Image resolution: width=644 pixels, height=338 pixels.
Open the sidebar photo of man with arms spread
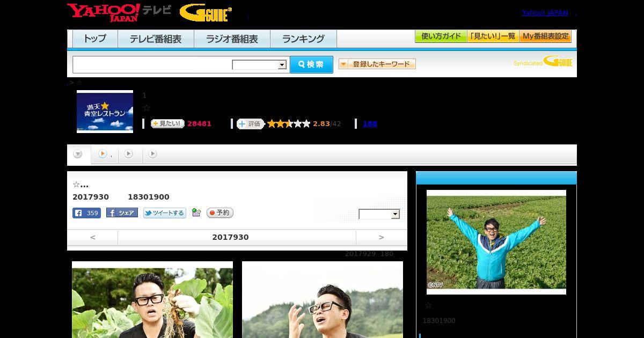click(496, 242)
